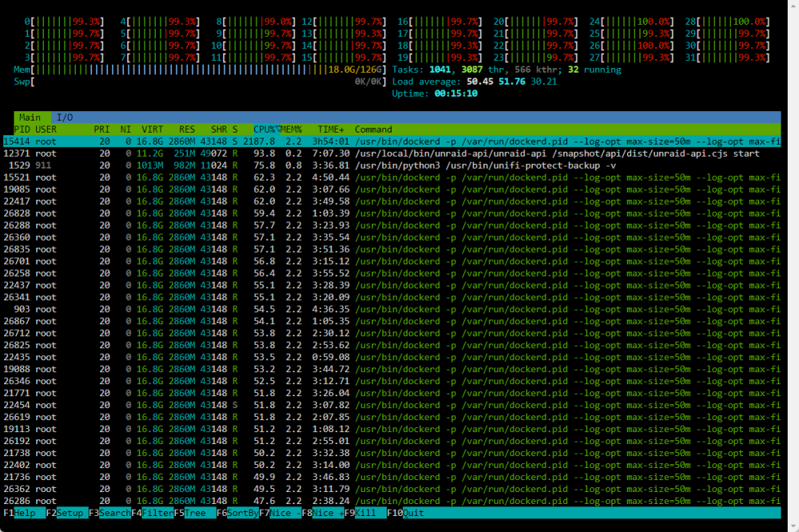Sort by the VIRT column header
Image resolution: width=799 pixels, height=532 pixels.
tap(153, 129)
